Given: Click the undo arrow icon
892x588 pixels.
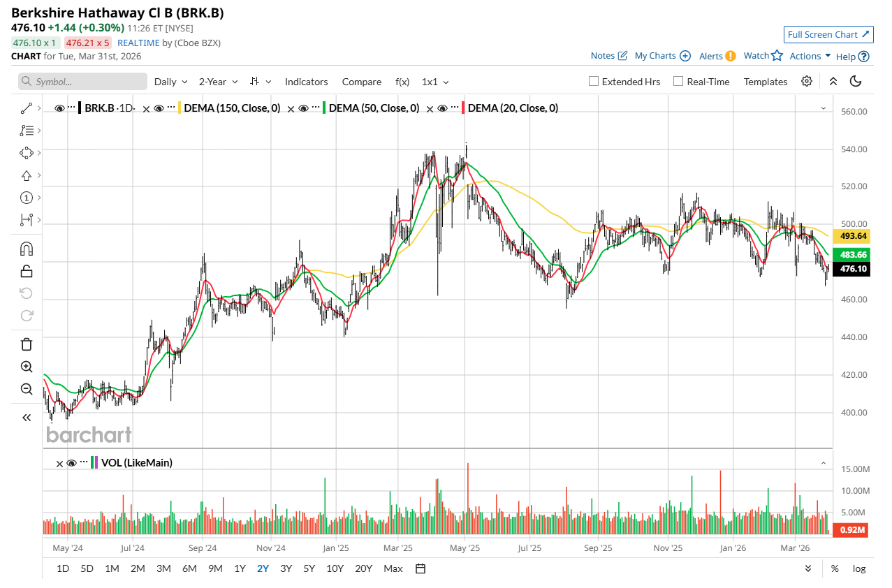Looking at the screenshot, I should pos(27,293).
